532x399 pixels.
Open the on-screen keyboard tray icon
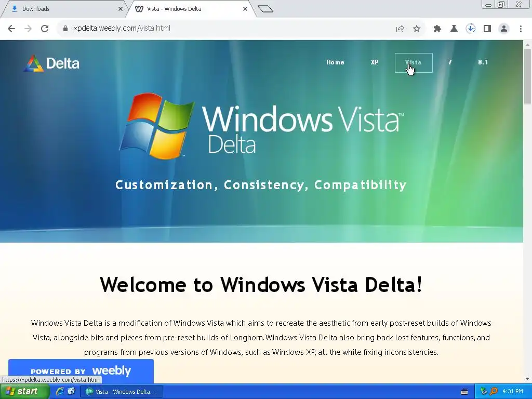464,392
